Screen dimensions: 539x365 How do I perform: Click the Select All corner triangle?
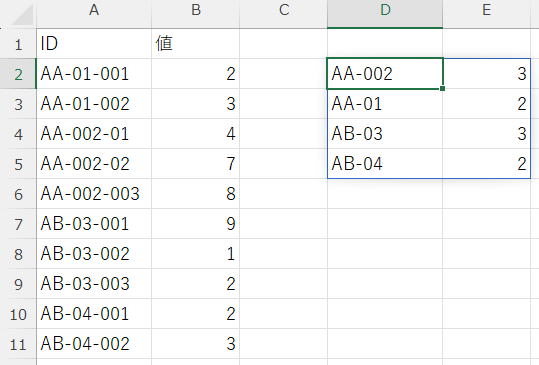23,14
